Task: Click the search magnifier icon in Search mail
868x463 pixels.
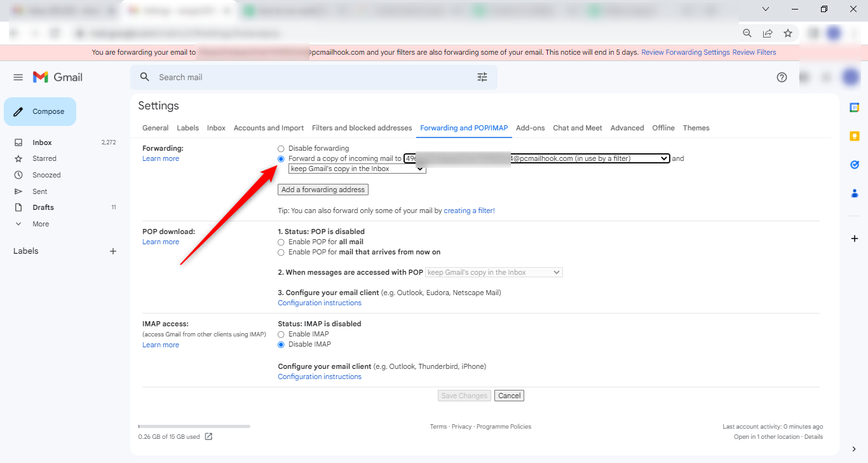Action: [x=145, y=77]
